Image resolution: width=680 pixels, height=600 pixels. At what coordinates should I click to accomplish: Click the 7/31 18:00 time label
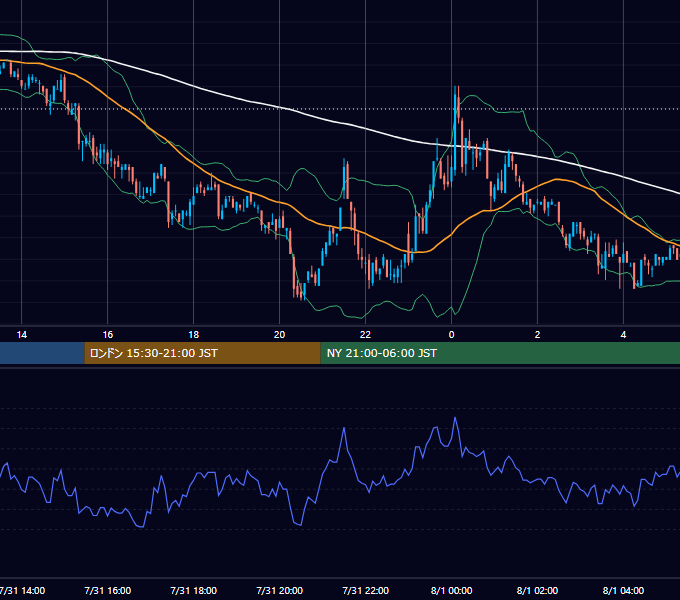tap(193, 590)
